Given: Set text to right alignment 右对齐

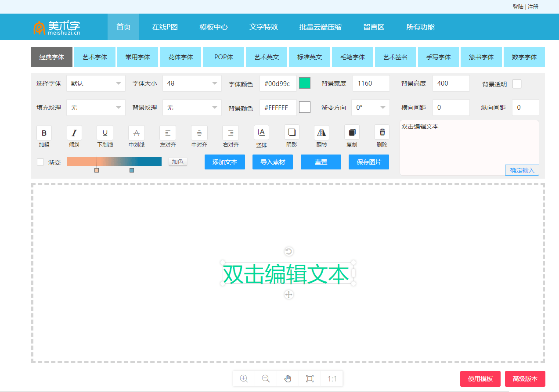Looking at the screenshot, I should point(230,133).
